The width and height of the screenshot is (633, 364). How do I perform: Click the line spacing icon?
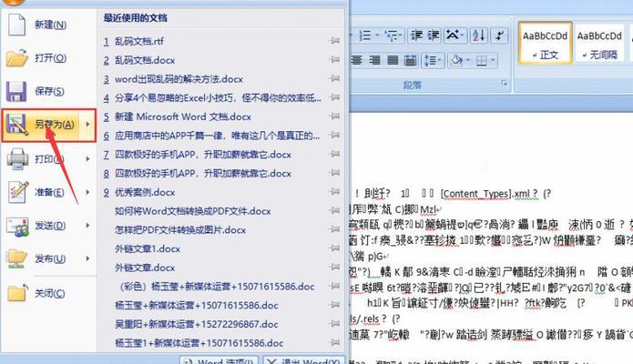tap(430, 61)
